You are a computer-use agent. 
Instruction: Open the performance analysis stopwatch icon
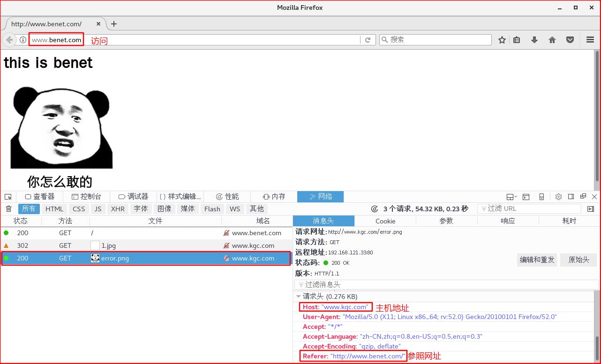click(375, 209)
